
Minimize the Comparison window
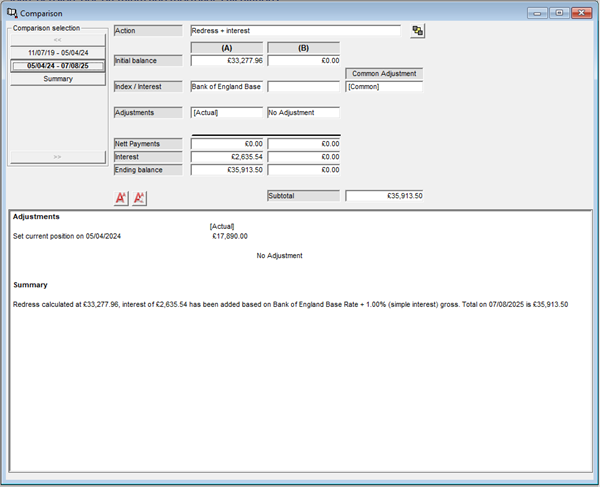[x=537, y=13]
